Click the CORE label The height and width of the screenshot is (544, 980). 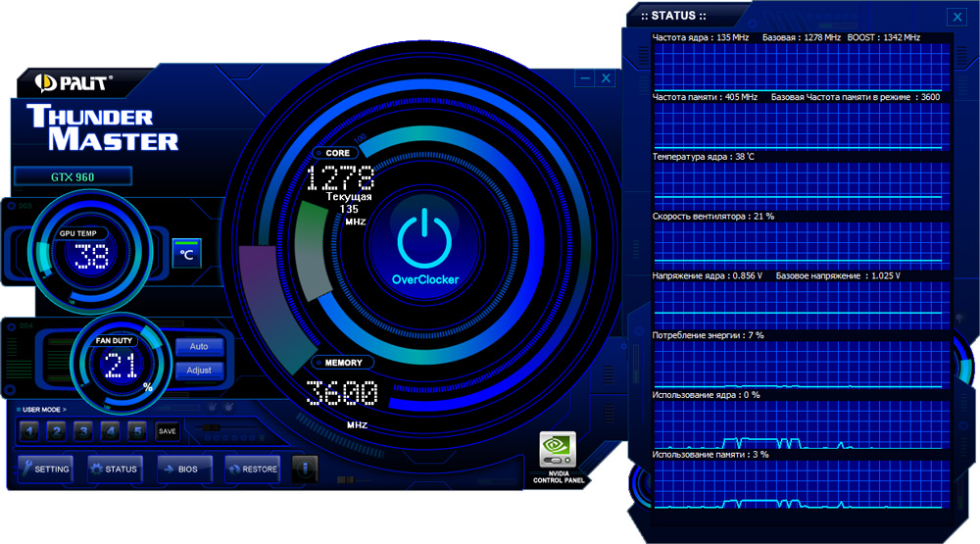click(337, 153)
